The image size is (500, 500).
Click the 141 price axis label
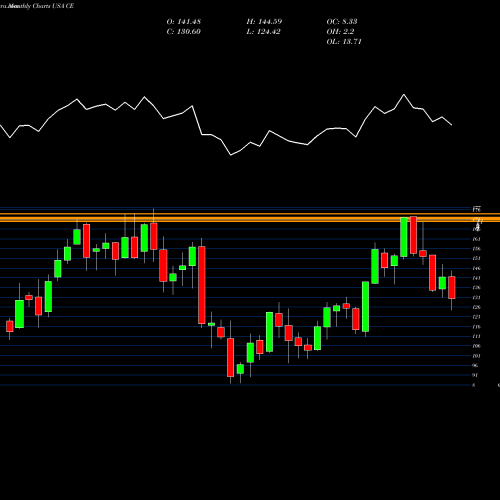[x=477, y=278]
